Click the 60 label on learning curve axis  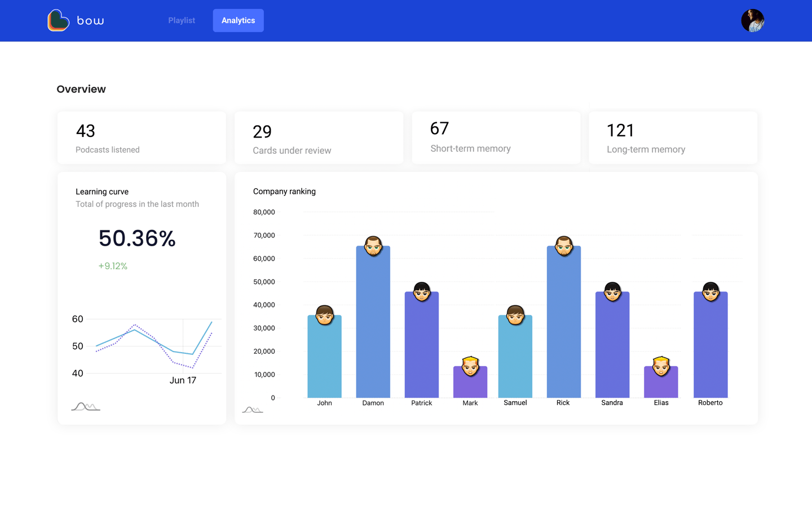(x=78, y=319)
